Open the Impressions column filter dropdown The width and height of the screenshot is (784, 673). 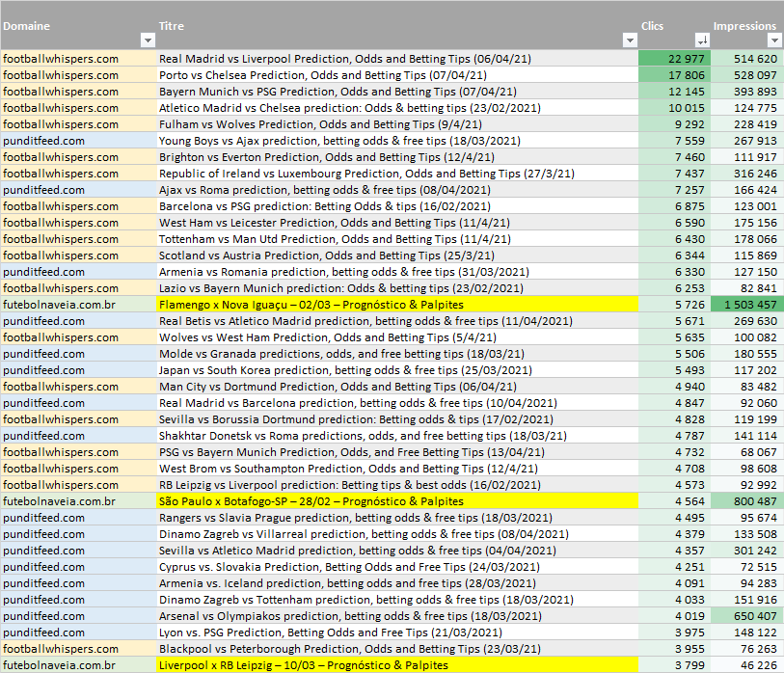click(774, 40)
